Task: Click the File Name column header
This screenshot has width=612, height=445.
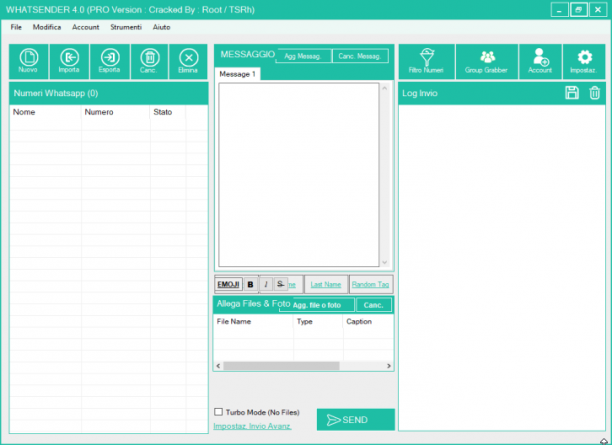Action: point(253,322)
